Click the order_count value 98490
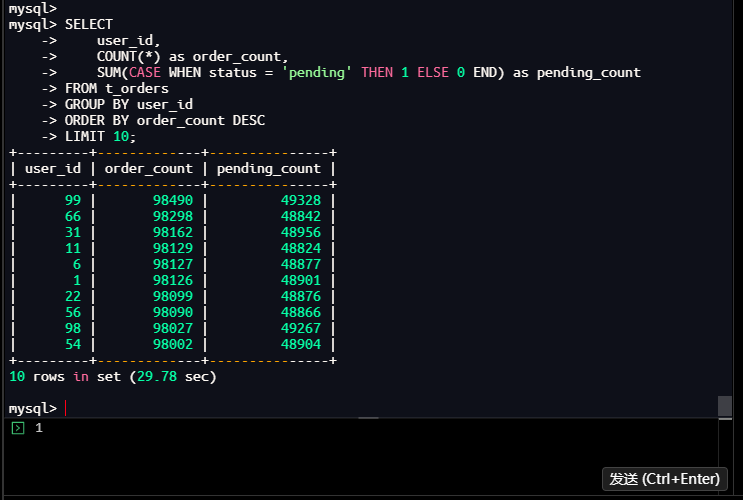Image resolution: width=743 pixels, height=500 pixels. pyautogui.click(x=173, y=200)
